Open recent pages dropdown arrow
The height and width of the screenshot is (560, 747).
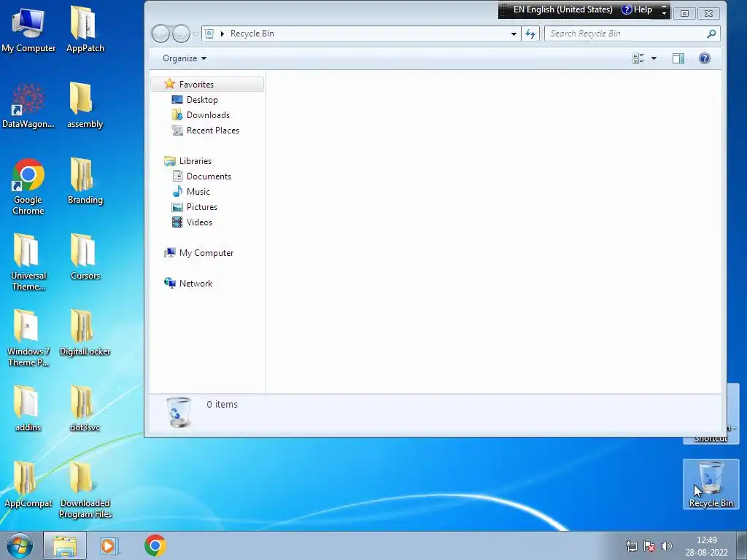point(196,34)
